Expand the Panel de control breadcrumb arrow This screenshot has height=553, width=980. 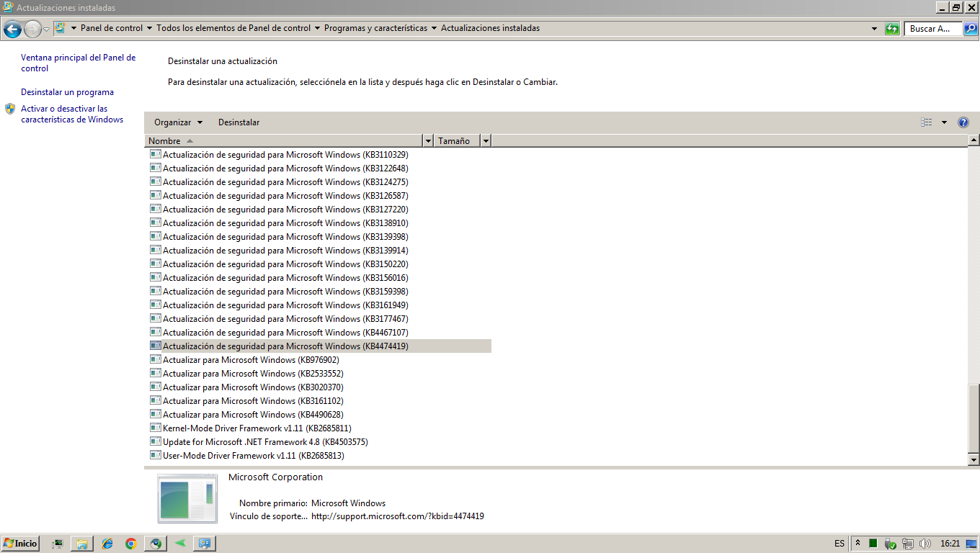[x=149, y=29]
